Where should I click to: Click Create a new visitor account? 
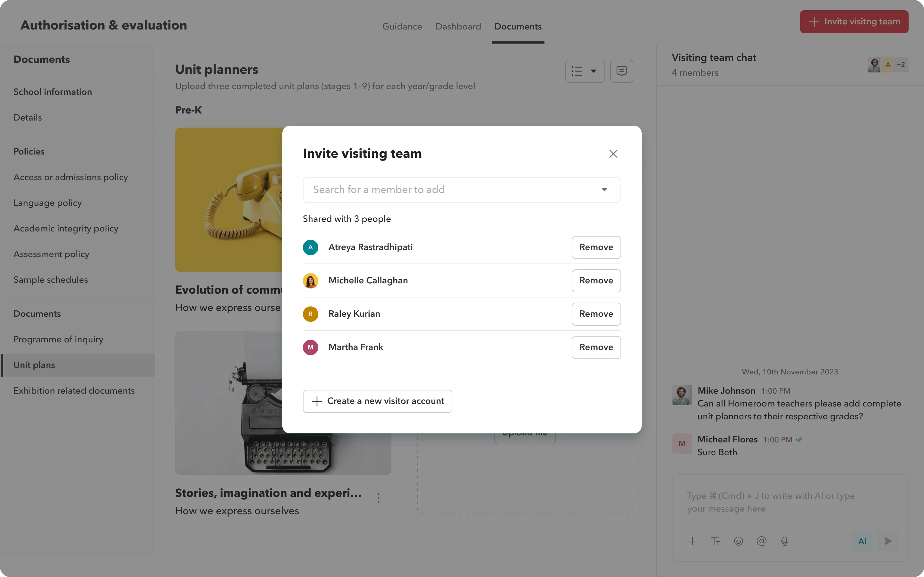pos(377,400)
